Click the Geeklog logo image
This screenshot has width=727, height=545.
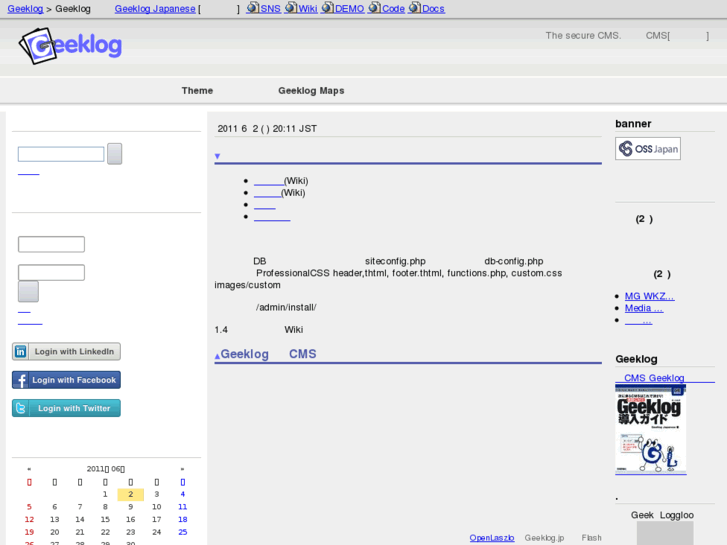pyautogui.click(x=70, y=45)
